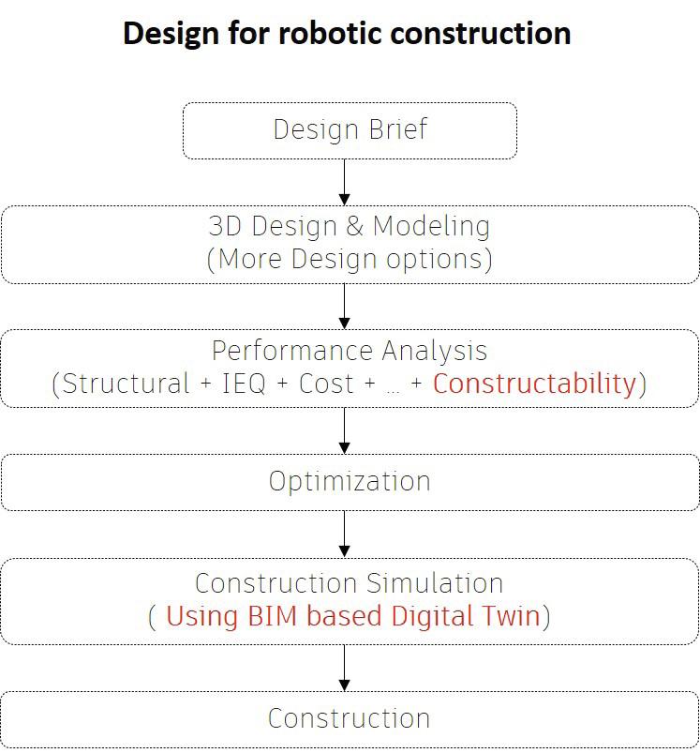Click the red Using BIM based Digital Twin text
Image resolution: width=700 pixels, height=753 pixels.
point(353,616)
